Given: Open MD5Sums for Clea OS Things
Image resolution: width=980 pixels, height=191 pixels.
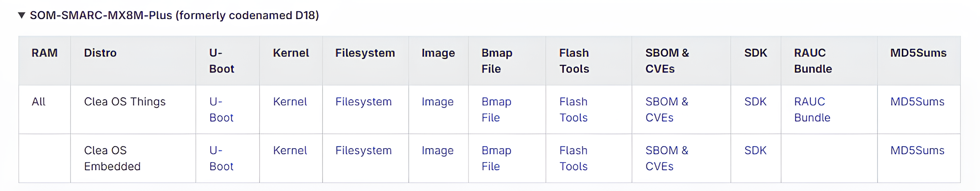Looking at the screenshot, I should click(917, 102).
